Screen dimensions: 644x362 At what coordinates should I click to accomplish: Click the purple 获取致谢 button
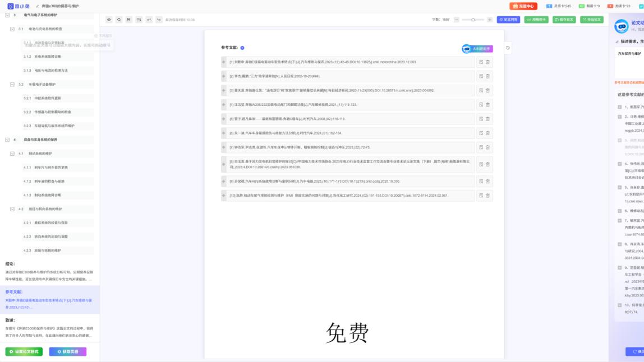pos(67,350)
